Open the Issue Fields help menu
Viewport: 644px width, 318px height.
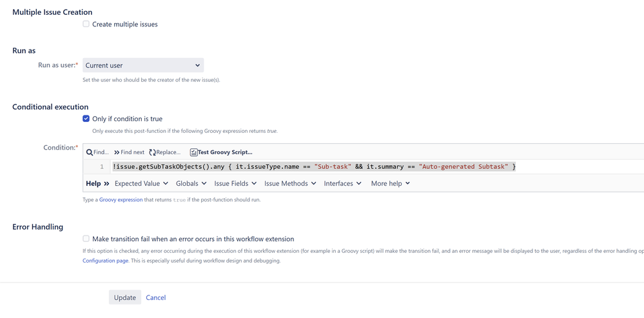pos(235,184)
